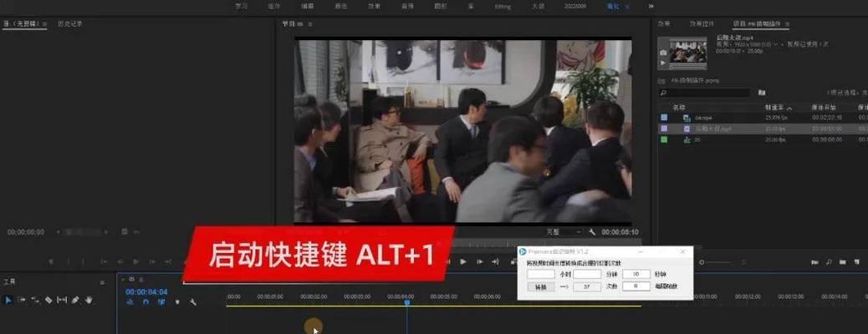
Task: Sort by the 帧速率 column header
Action: (774, 107)
